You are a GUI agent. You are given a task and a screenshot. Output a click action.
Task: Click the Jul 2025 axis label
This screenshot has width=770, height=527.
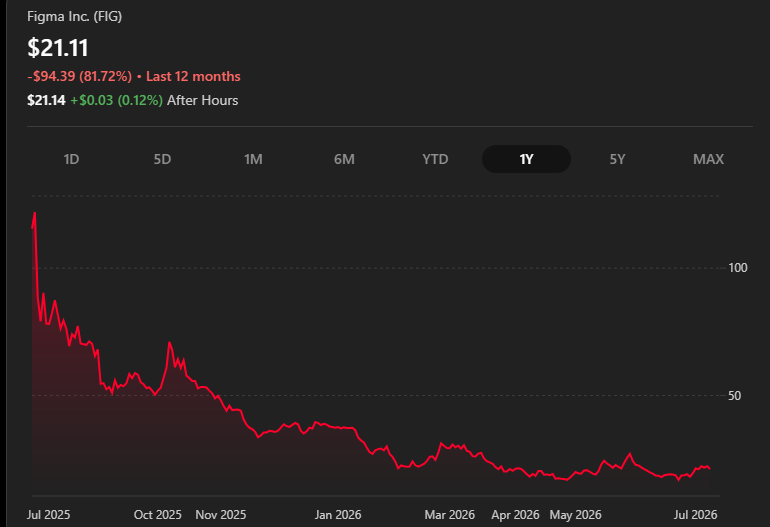[48, 515]
